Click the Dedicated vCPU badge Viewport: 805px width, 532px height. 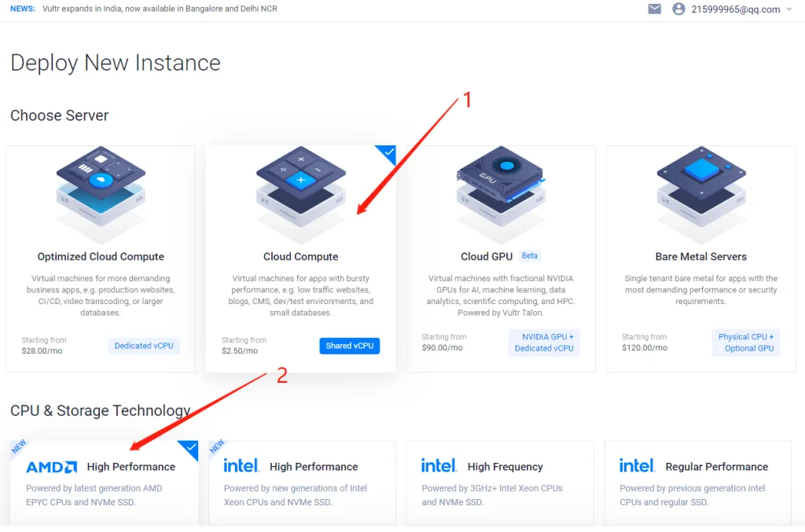(x=144, y=346)
